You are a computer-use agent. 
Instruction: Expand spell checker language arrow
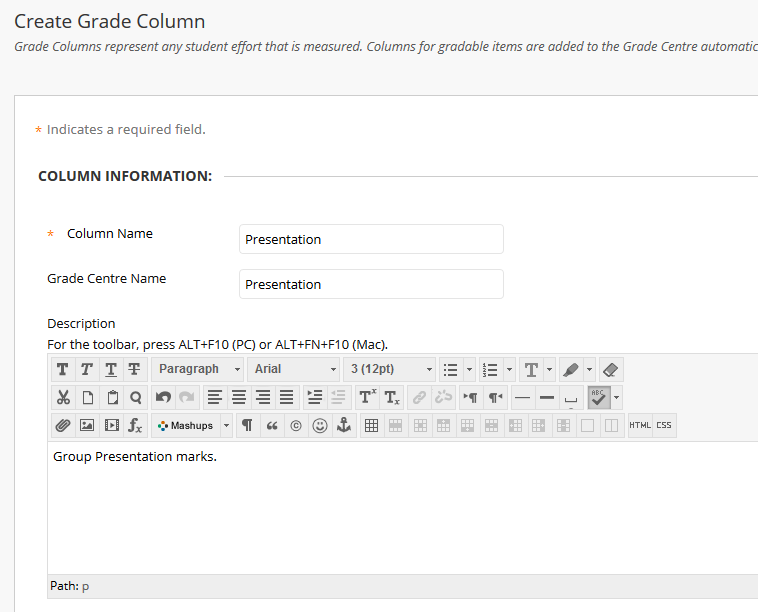[616, 398]
